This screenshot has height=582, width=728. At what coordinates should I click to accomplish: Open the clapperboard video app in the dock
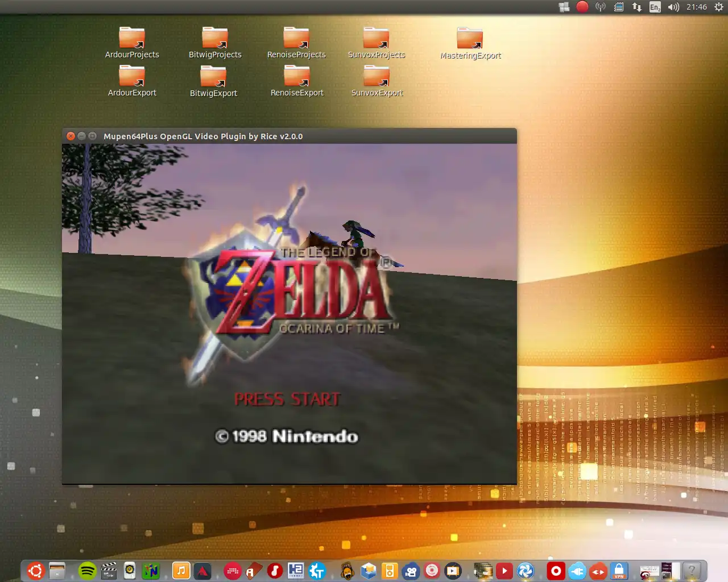coord(109,570)
